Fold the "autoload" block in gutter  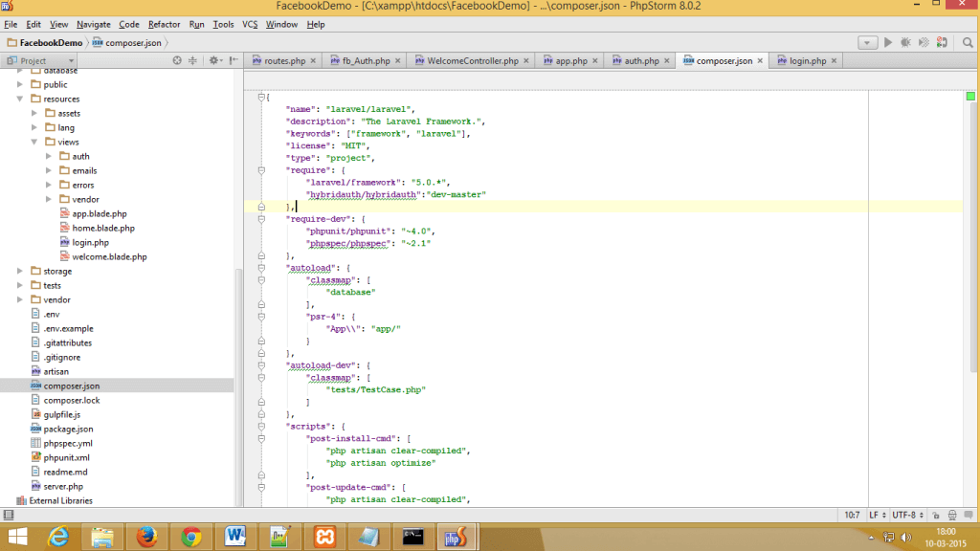262,268
